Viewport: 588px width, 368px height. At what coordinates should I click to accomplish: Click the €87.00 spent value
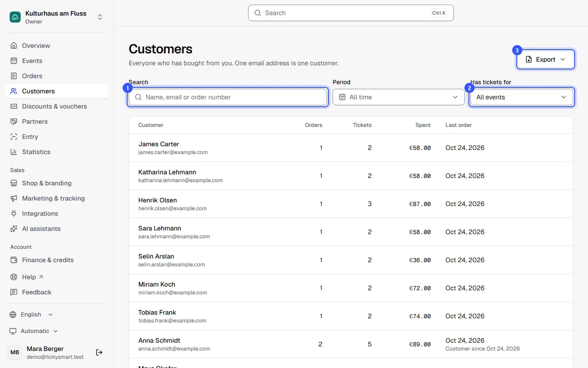(420, 204)
